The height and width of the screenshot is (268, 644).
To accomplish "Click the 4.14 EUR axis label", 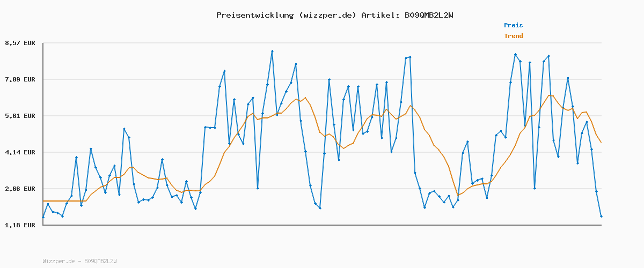I will (x=19, y=152).
